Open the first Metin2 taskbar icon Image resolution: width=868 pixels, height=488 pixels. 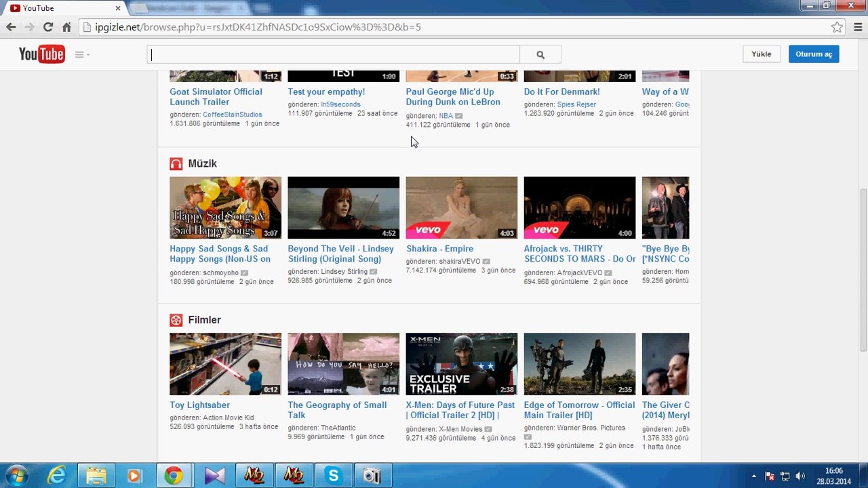pos(254,476)
